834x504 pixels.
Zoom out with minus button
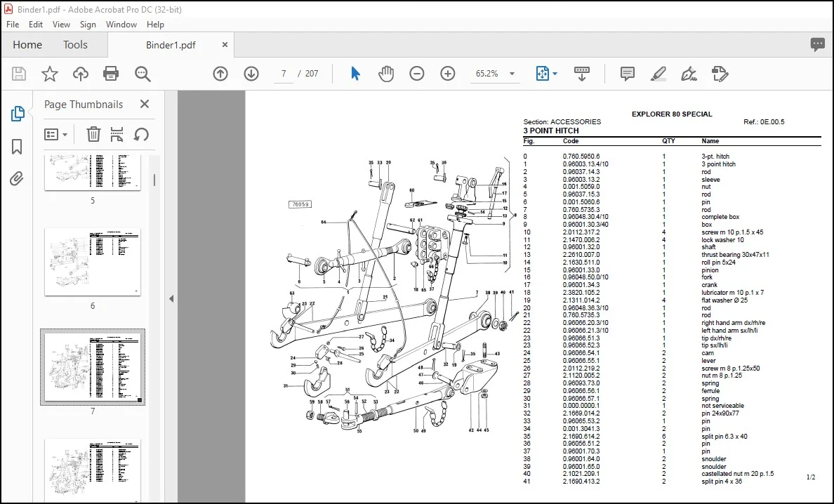(416, 74)
